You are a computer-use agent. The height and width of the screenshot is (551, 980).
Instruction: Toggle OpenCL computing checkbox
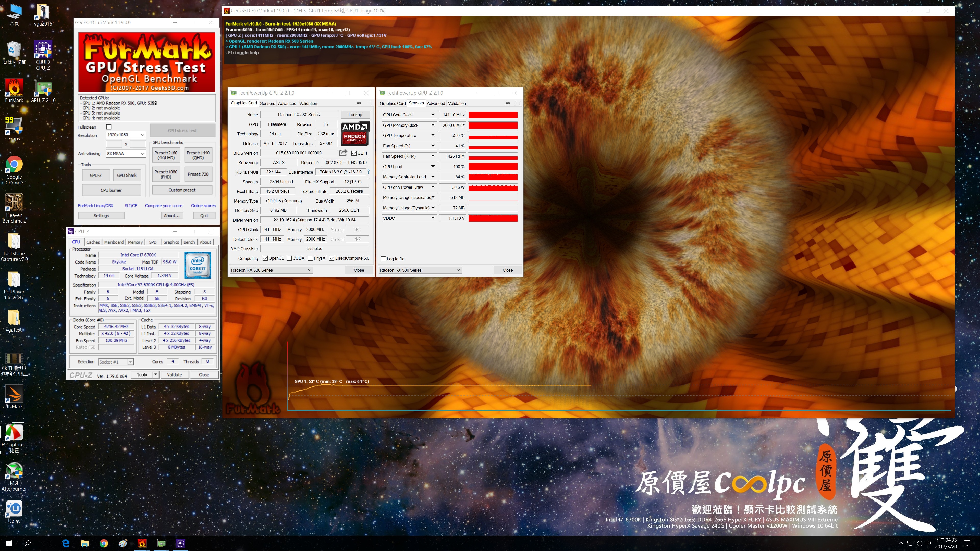265,258
